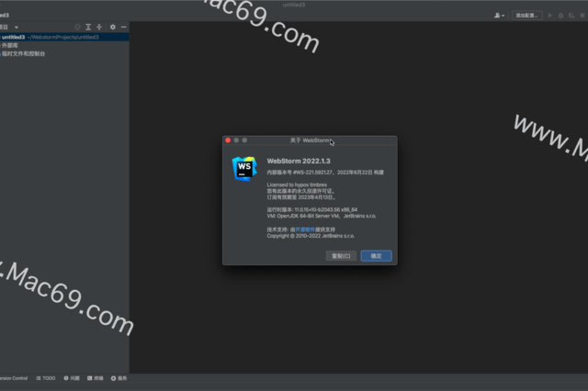Open the project view dropdown arrow
588x391 pixels.
17,28
